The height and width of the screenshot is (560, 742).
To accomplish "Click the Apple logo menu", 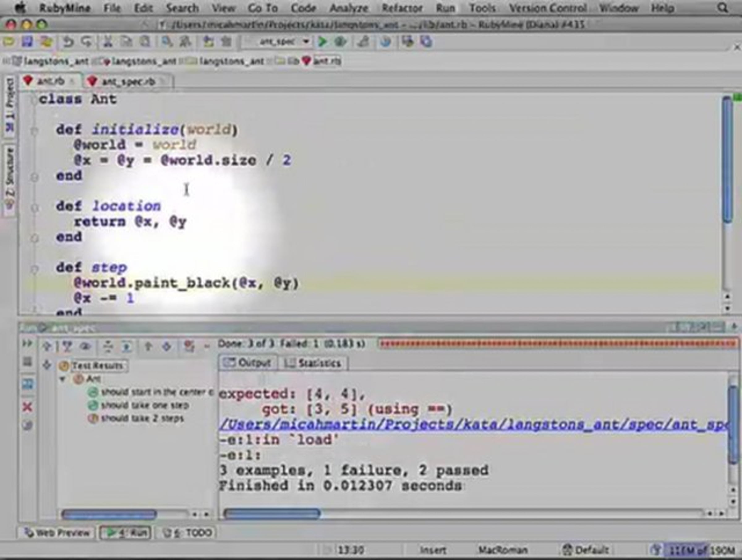I will 20,7.
